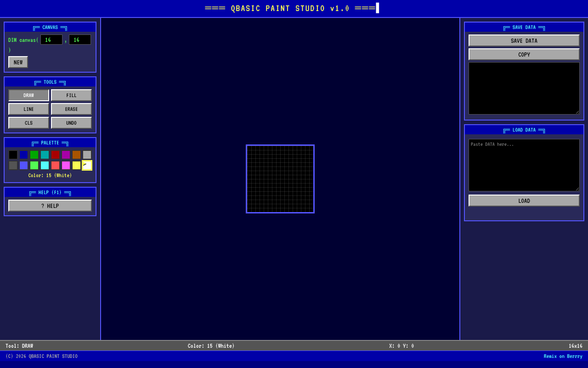Pick the brown palette color

(76, 155)
